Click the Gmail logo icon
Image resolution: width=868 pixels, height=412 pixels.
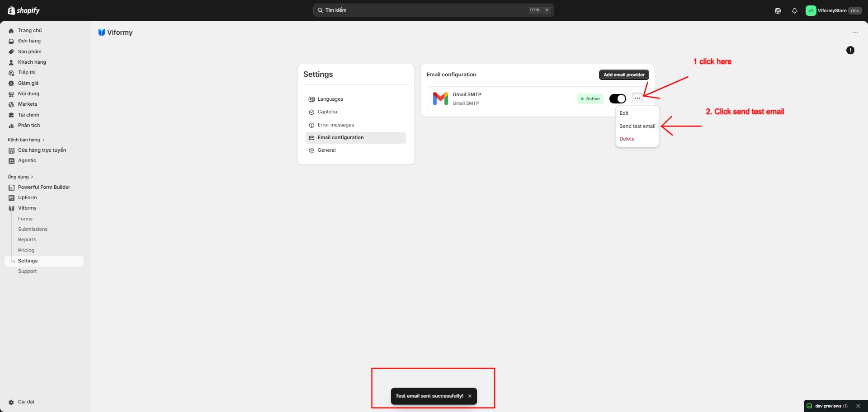tap(440, 98)
